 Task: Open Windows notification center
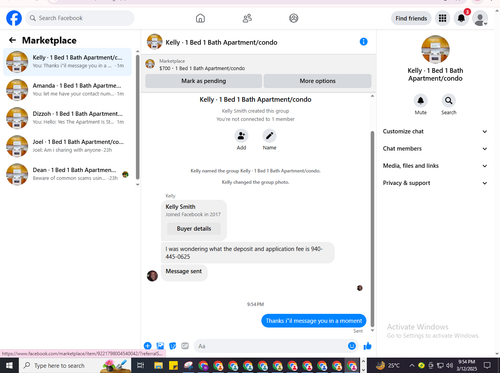click(x=487, y=365)
